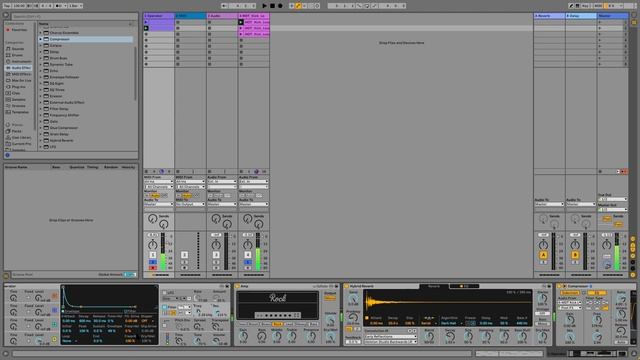The height and width of the screenshot is (360, 640).
Task: Click the browser search field
Action: [74, 16]
